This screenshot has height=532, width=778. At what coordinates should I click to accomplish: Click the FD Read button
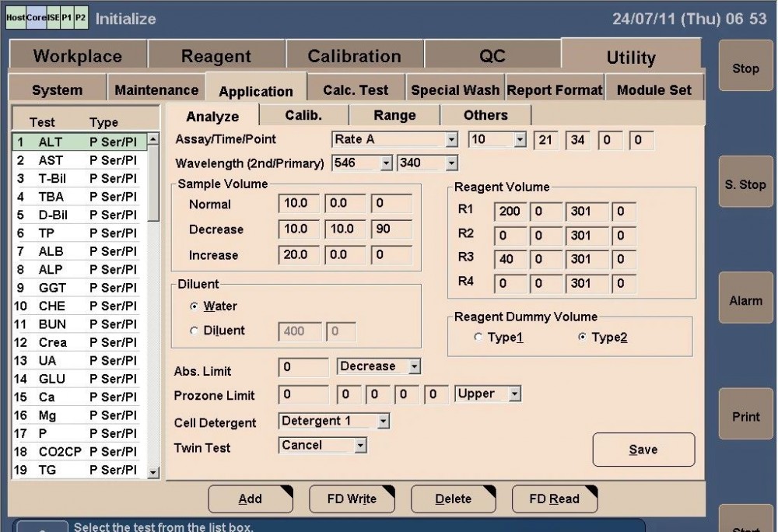pos(554,499)
